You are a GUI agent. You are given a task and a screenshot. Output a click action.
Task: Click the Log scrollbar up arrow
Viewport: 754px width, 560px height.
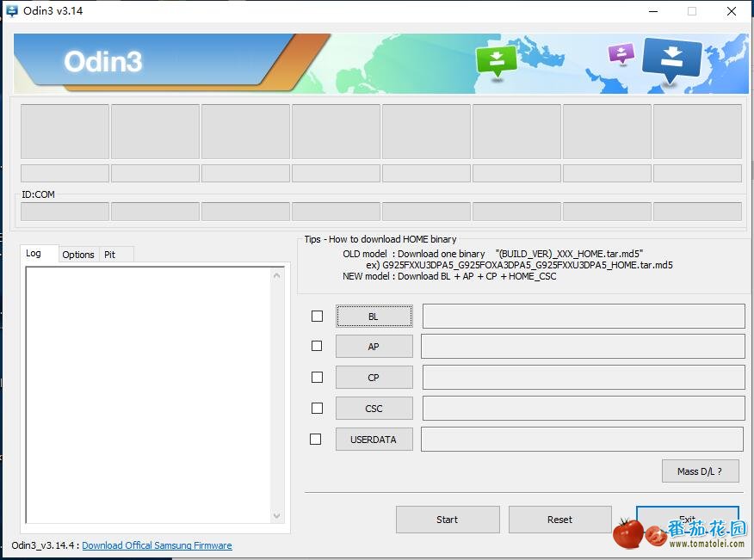click(276, 275)
